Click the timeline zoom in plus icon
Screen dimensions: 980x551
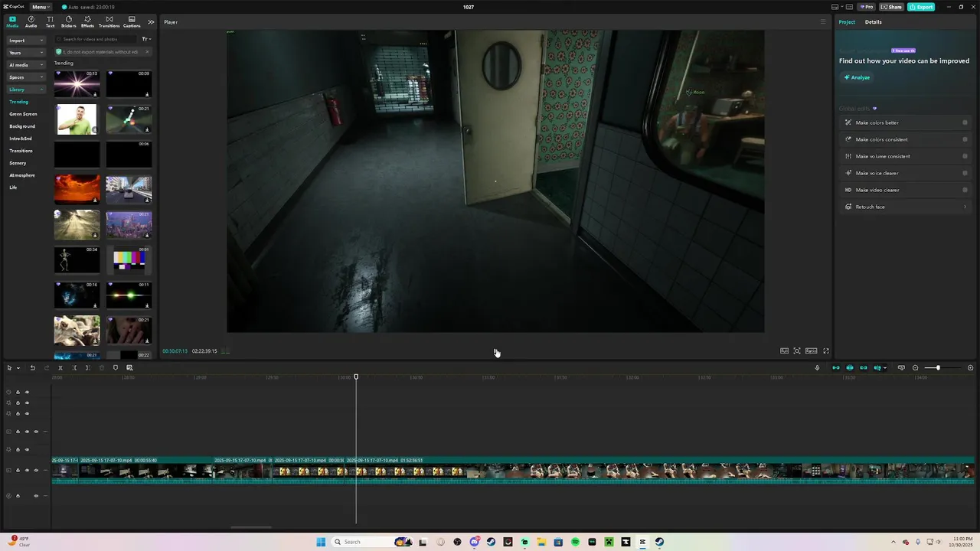(x=970, y=368)
